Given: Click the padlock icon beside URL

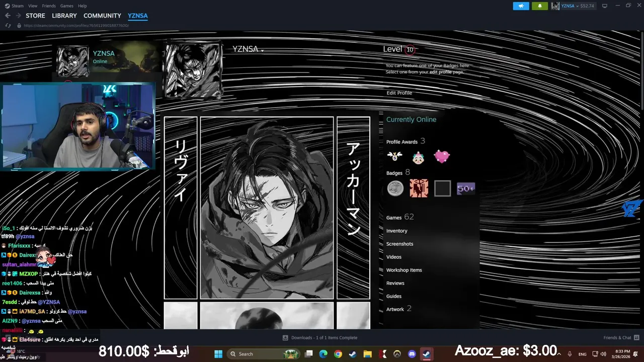Looking at the screenshot, I should (x=19, y=25).
